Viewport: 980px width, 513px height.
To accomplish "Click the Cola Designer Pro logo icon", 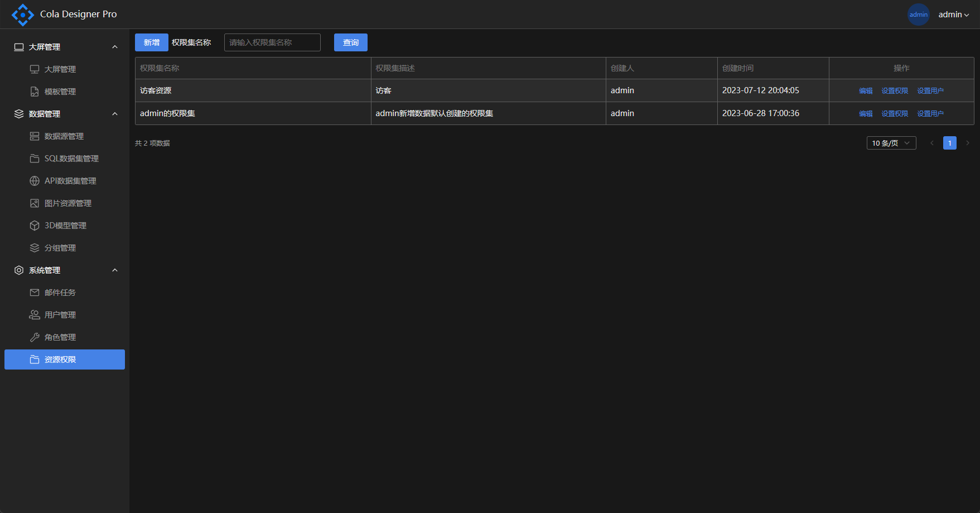I will pyautogui.click(x=22, y=15).
